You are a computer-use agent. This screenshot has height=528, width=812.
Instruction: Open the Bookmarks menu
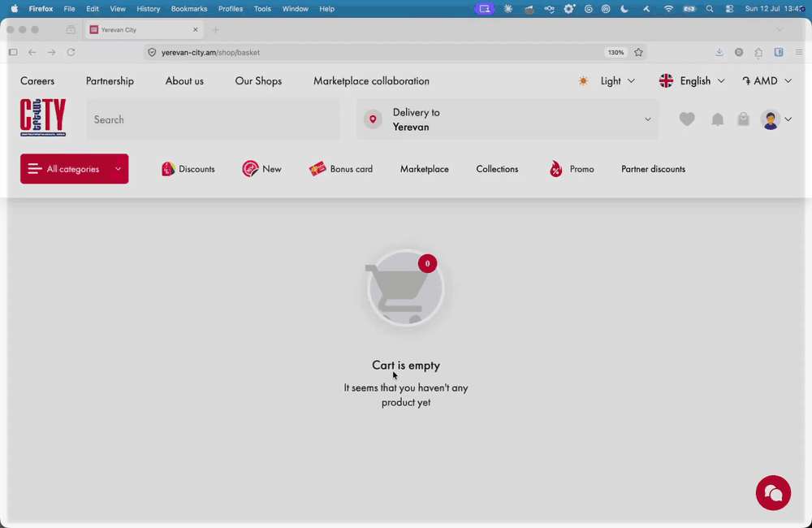189,9
